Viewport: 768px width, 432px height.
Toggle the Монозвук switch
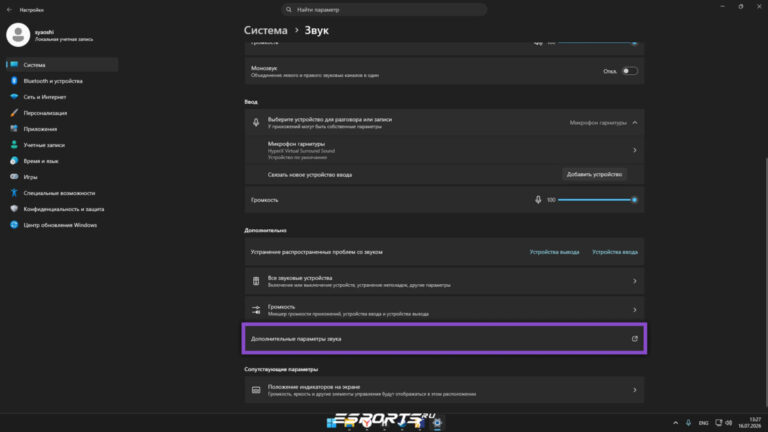point(629,71)
